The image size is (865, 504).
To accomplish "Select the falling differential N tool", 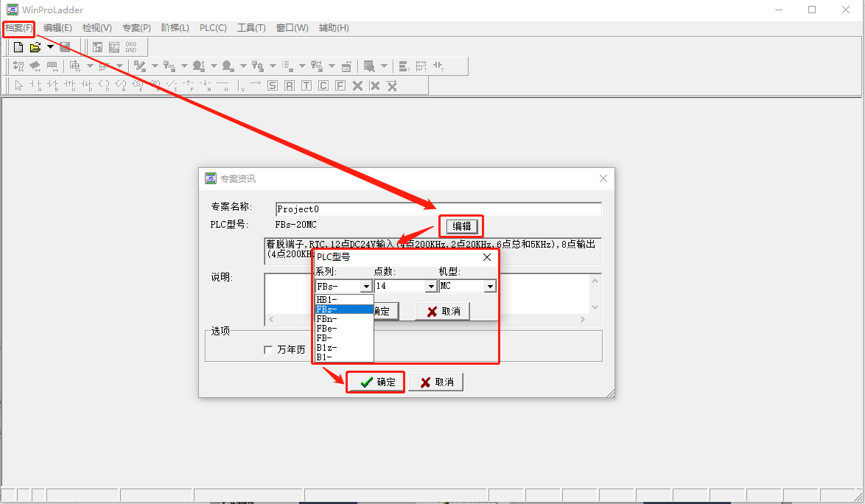I will pyautogui.click(x=206, y=85).
